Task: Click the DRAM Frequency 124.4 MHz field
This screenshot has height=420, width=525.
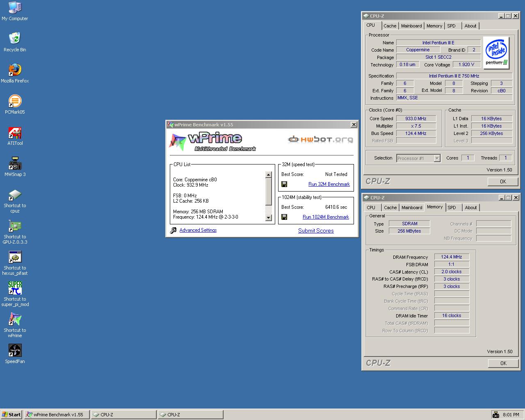Action: click(x=452, y=257)
